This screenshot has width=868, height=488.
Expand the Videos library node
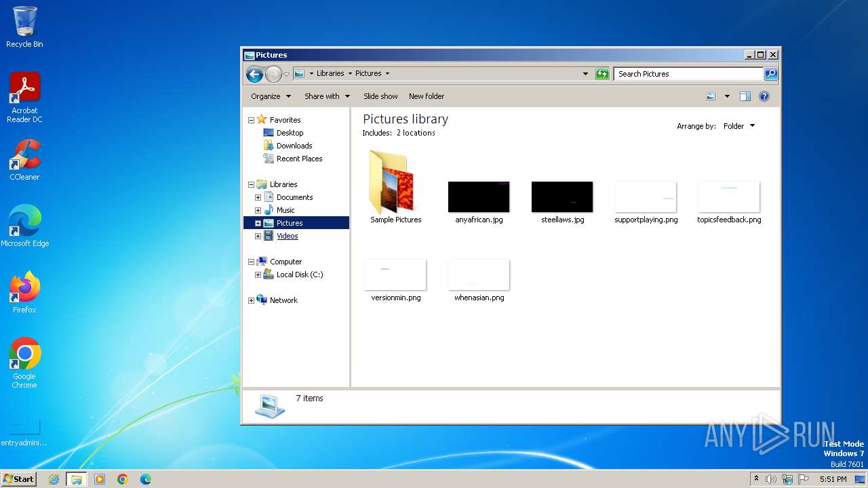pyautogui.click(x=258, y=236)
